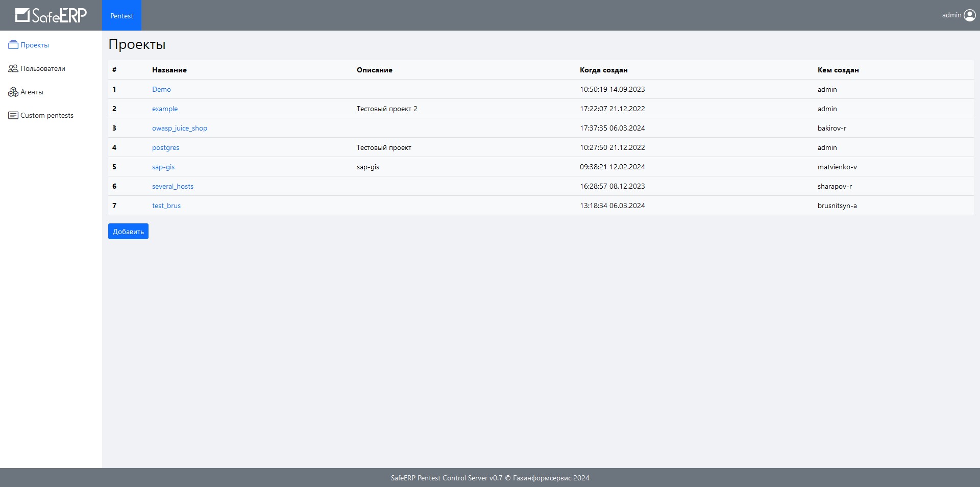The height and width of the screenshot is (487, 980).
Task: Click timestamp 13:18:34 06.03.2024
Action: click(x=612, y=206)
